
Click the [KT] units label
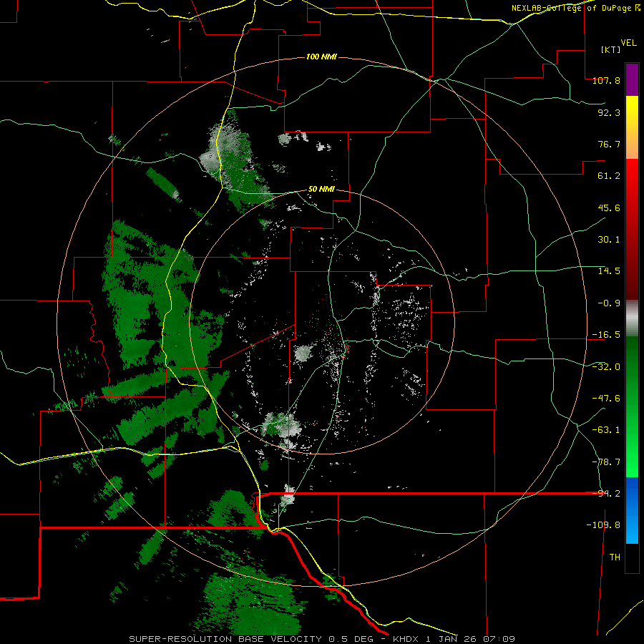tap(610, 49)
